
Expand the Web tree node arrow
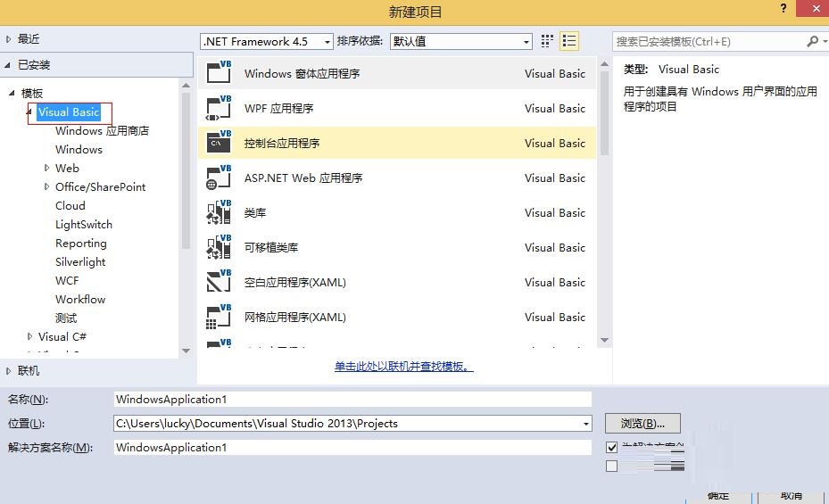pyautogui.click(x=46, y=168)
